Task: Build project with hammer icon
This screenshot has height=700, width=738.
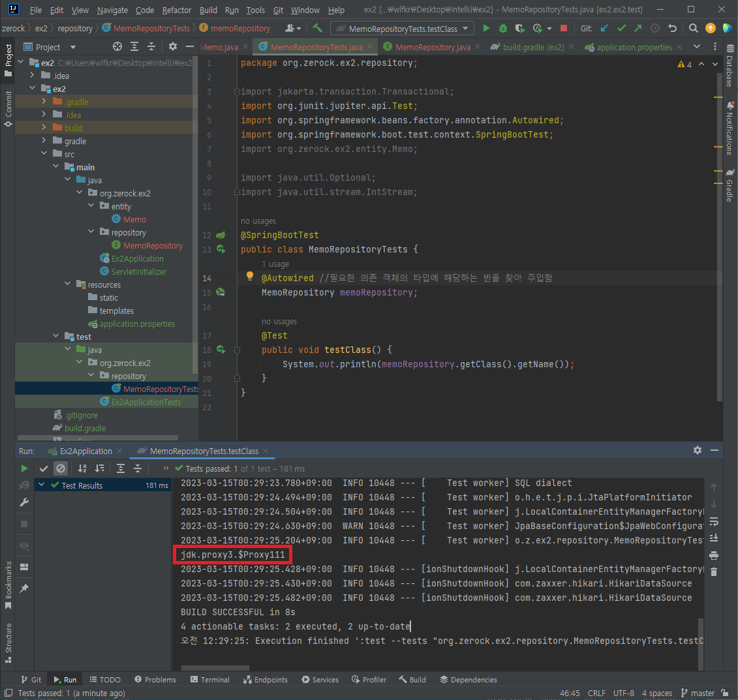Action: [x=318, y=28]
